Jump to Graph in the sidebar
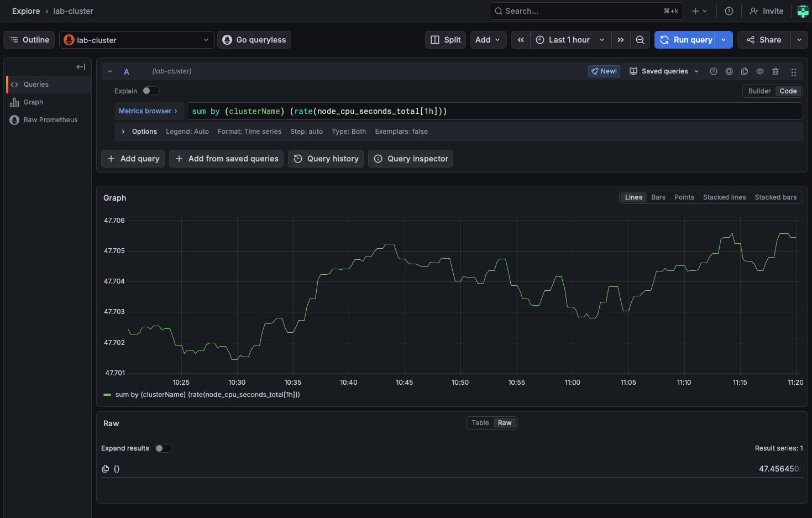Screen dimensions: 812x518 (48, 102)
